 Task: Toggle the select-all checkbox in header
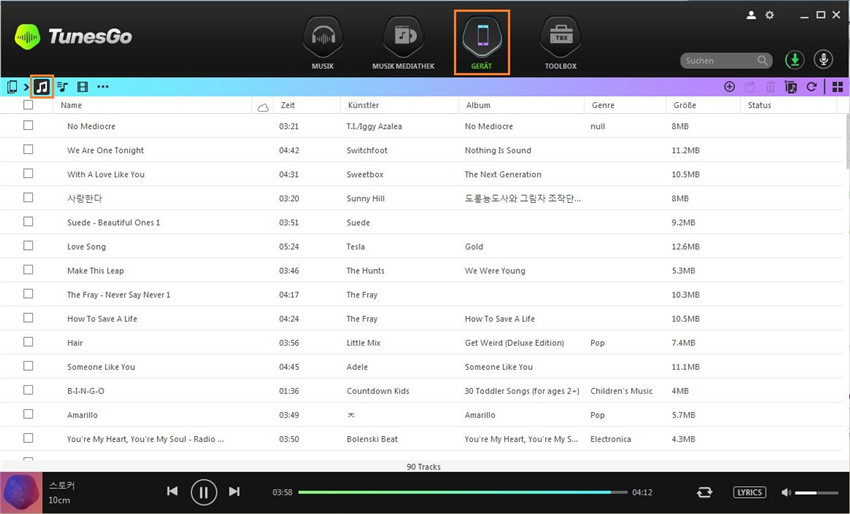coord(28,105)
